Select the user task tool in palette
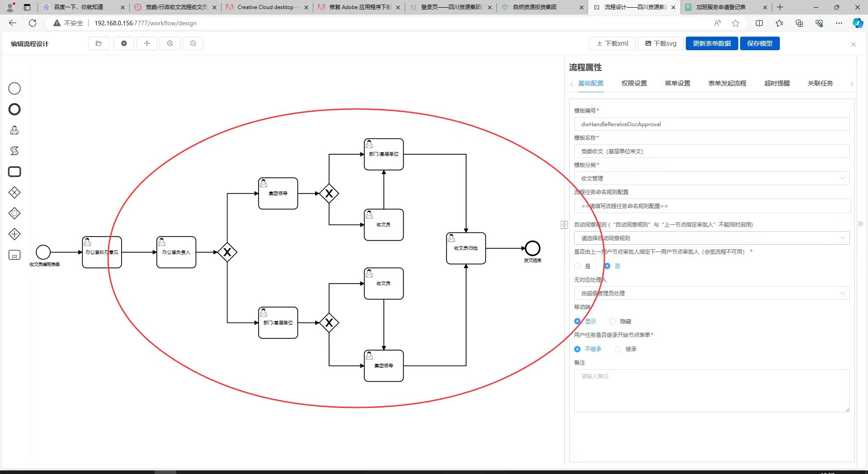Viewport: 868px width, 474px height. pos(14,130)
